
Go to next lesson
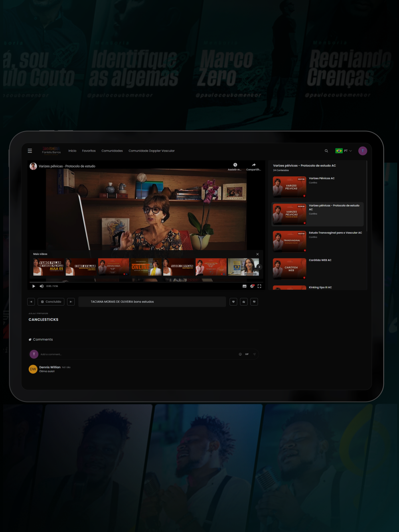(x=71, y=301)
